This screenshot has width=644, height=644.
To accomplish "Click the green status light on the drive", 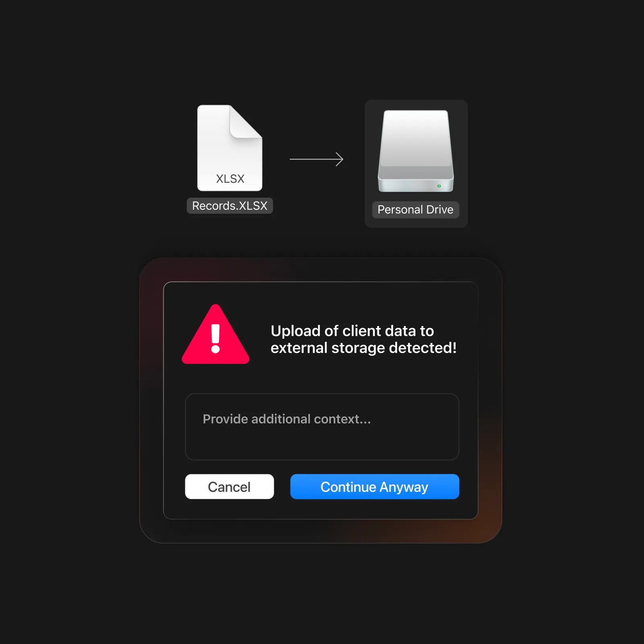I will [439, 186].
